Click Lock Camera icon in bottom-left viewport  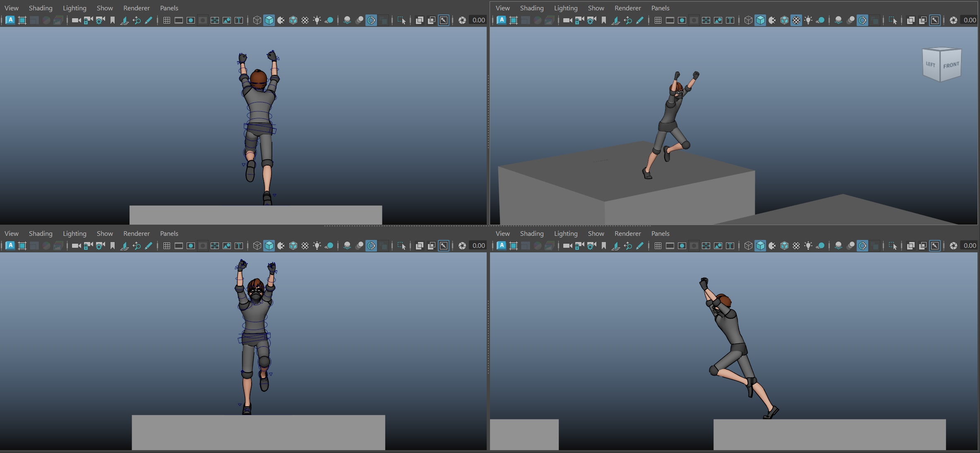88,246
